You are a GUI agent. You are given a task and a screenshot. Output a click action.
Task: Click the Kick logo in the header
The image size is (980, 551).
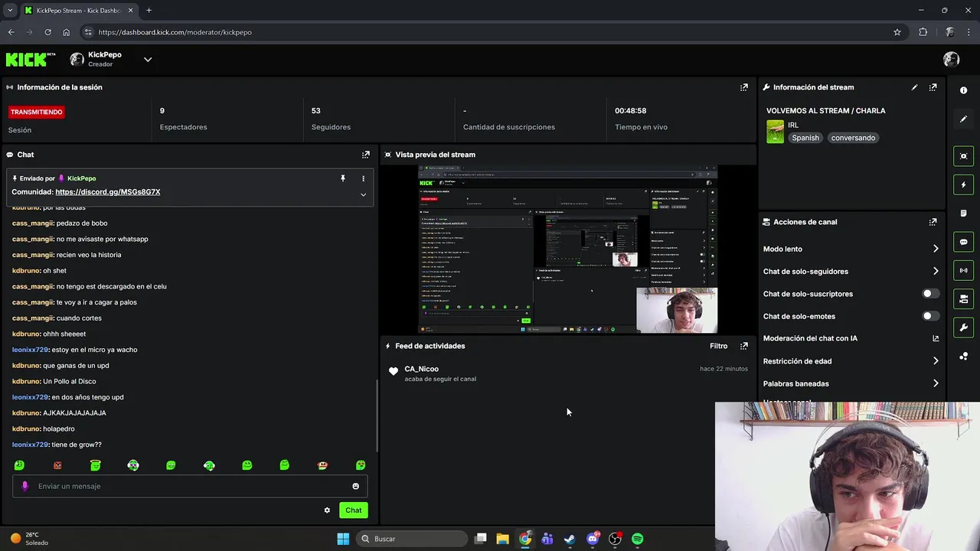click(x=31, y=60)
